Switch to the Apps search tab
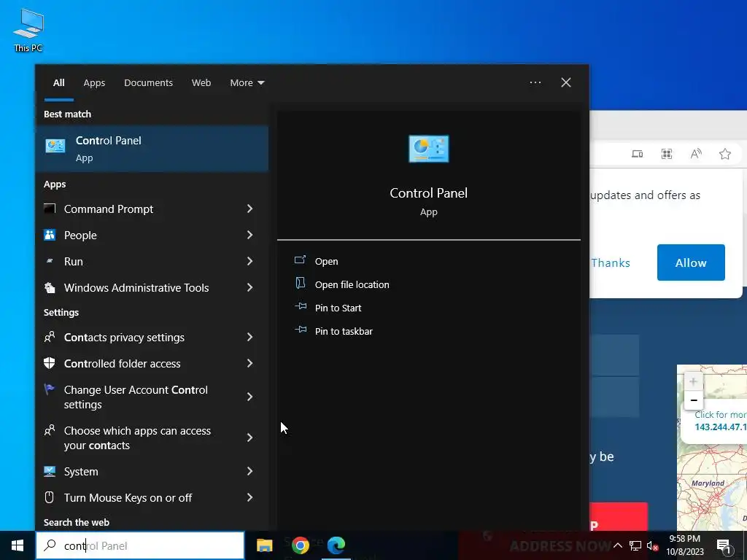The width and height of the screenshot is (747, 560). tap(94, 83)
